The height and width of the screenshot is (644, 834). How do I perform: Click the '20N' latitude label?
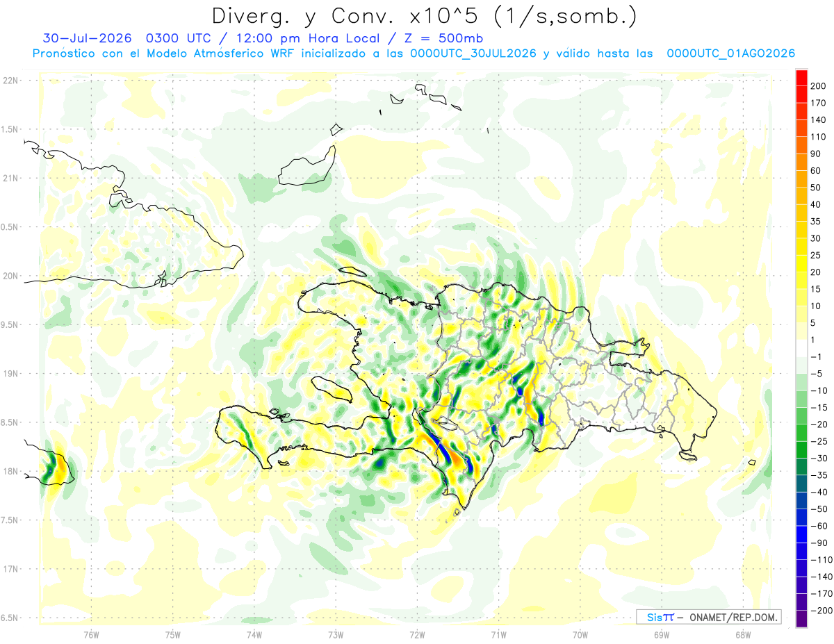point(10,276)
